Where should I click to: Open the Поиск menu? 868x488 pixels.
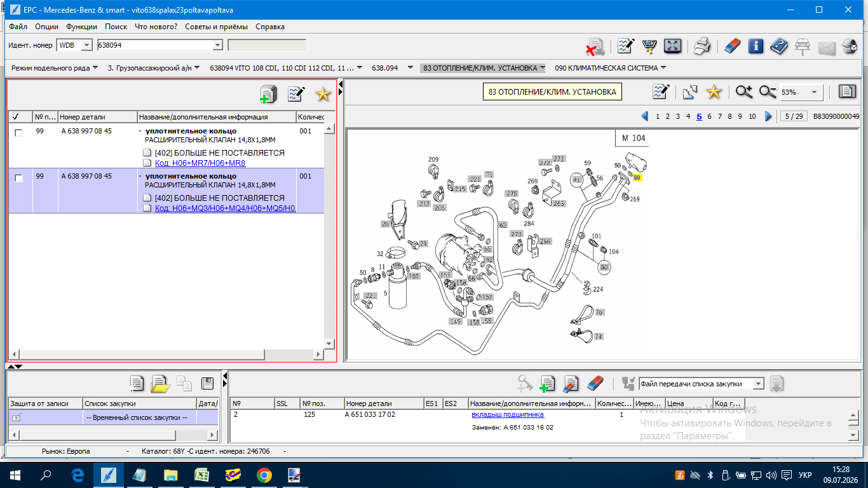116,27
